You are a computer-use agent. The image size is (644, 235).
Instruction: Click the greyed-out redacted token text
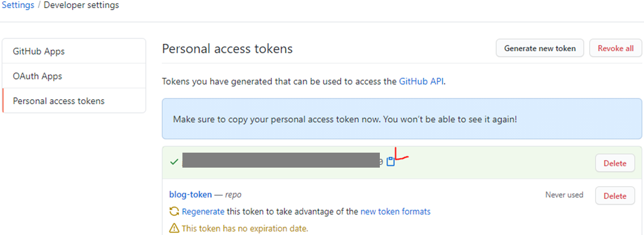[x=281, y=160]
